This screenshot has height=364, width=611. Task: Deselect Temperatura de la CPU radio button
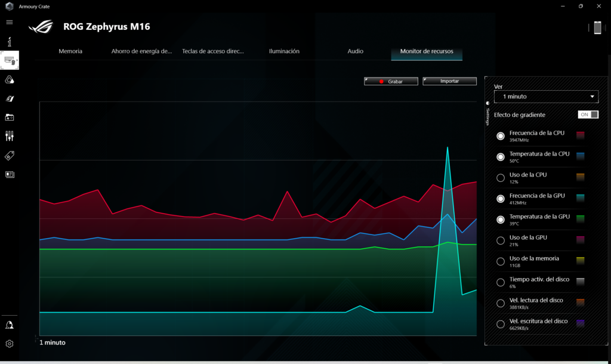tap(501, 157)
